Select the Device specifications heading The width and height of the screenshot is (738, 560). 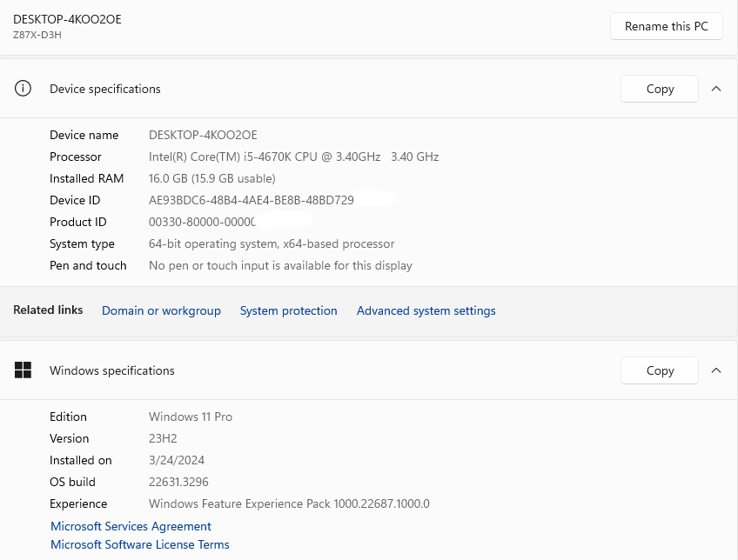pyautogui.click(x=105, y=89)
